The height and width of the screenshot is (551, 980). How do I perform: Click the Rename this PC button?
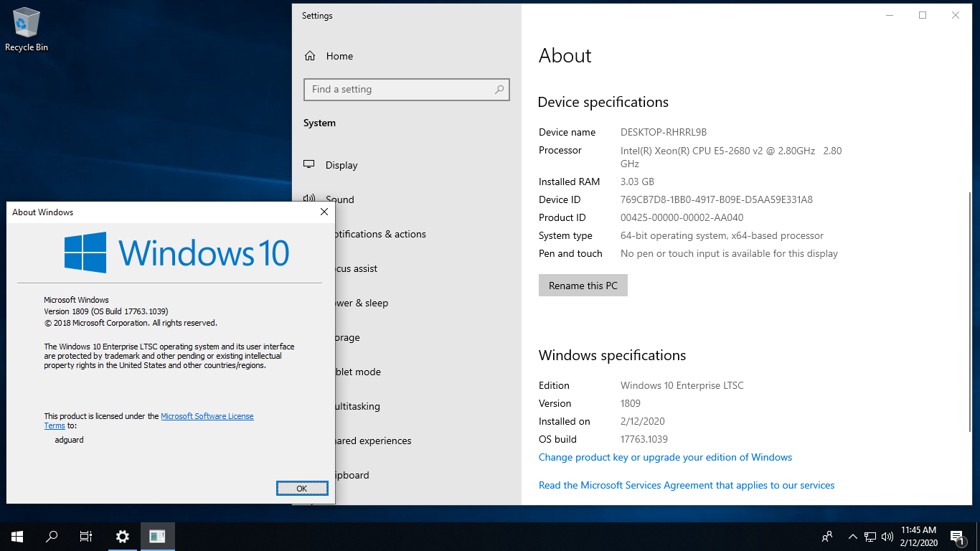coord(583,286)
